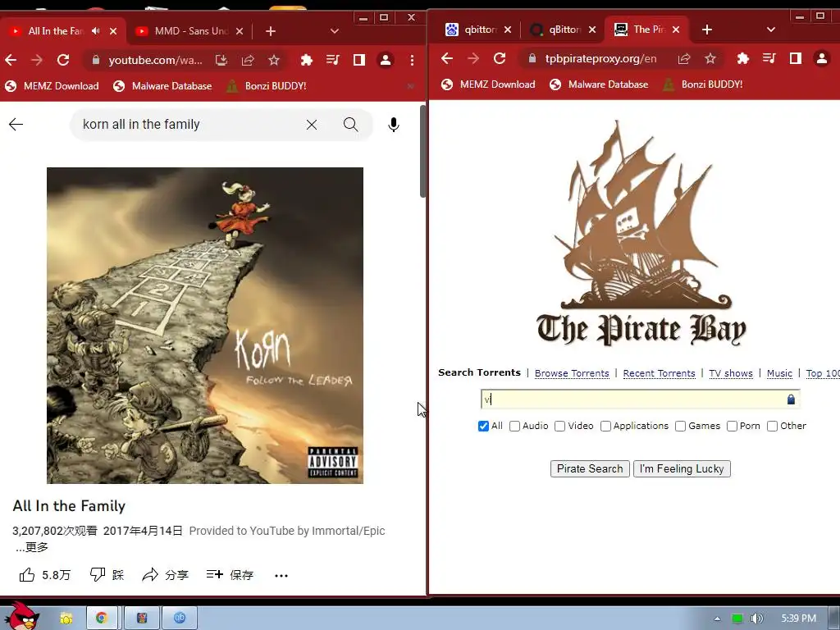This screenshot has width=840, height=630.
Task: Open new tab in YouTube window
Action: [271, 31]
